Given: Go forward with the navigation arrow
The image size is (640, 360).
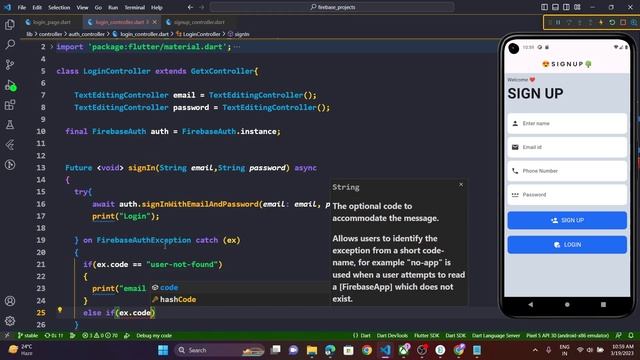Looking at the screenshot, I should coord(202,7).
